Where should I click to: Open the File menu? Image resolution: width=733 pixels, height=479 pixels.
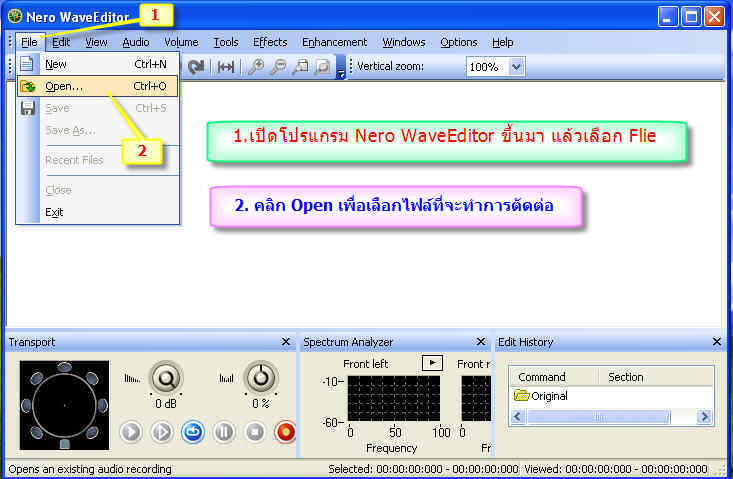(29, 42)
